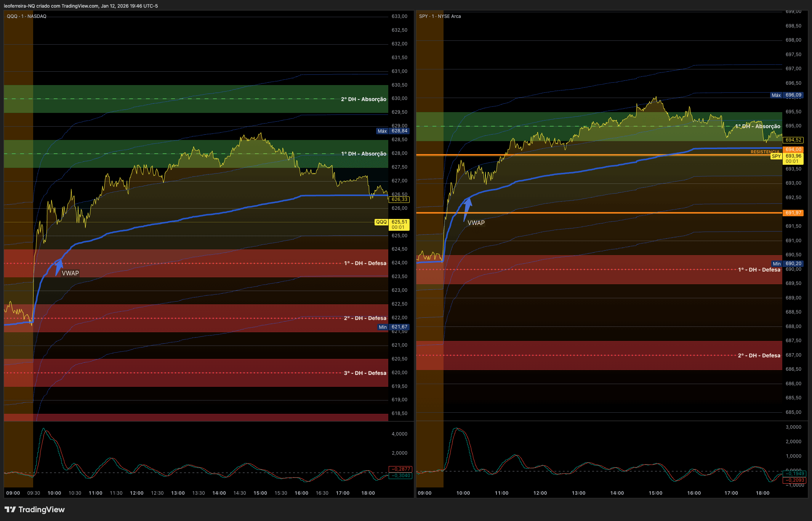Click the SPY · 1 · NYSE Arca chart title

[440, 16]
